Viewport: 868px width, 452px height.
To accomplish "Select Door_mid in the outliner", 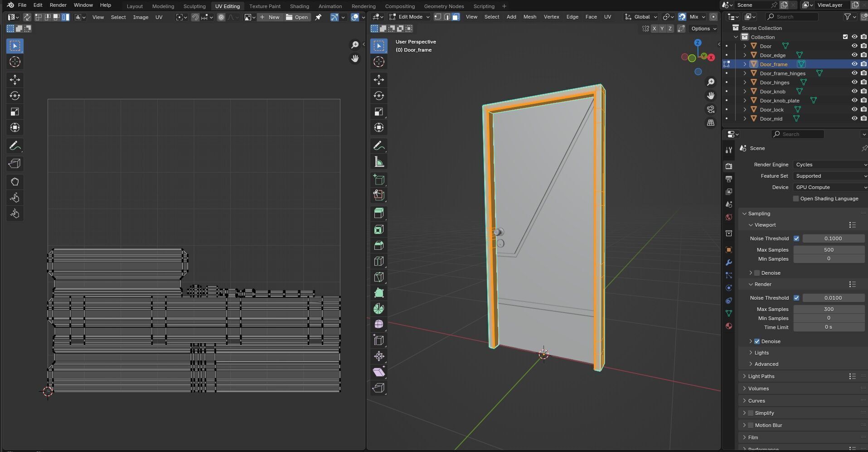I will [771, 119].
